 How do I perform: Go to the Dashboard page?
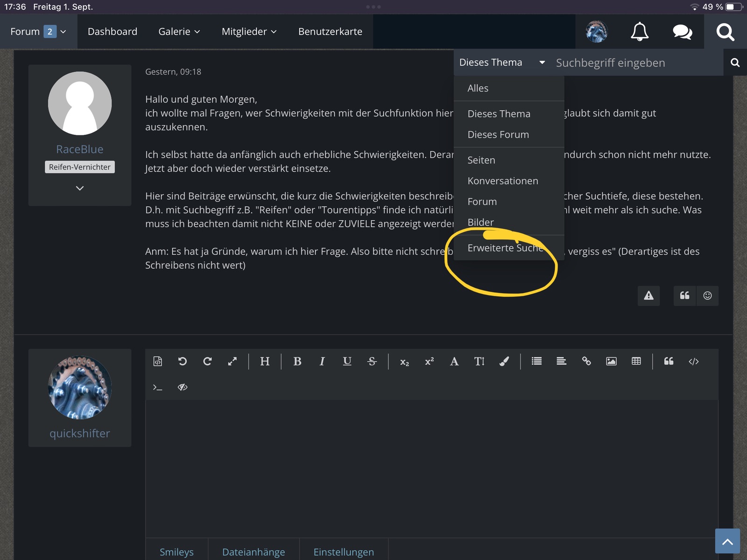tap(113, 32)
